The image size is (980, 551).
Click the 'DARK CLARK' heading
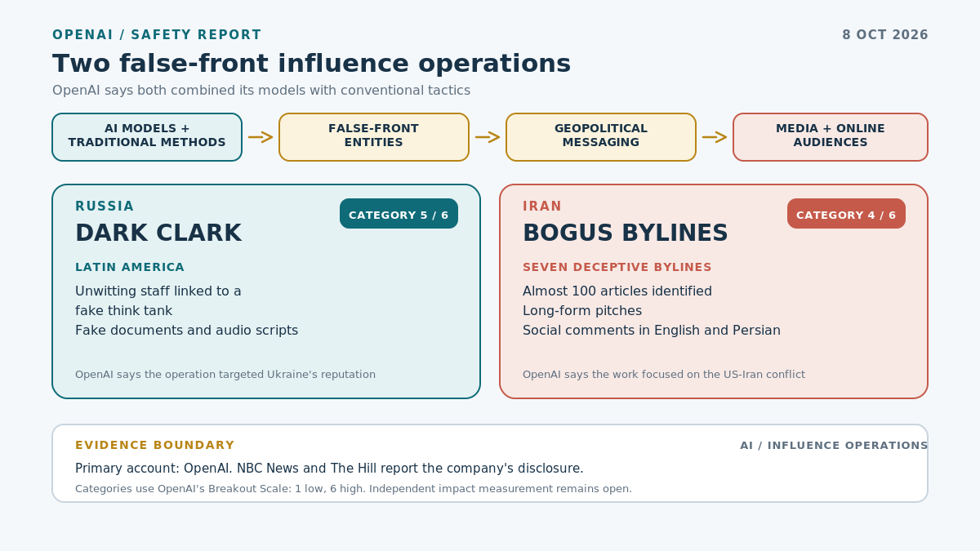click(x=158, y=233)
